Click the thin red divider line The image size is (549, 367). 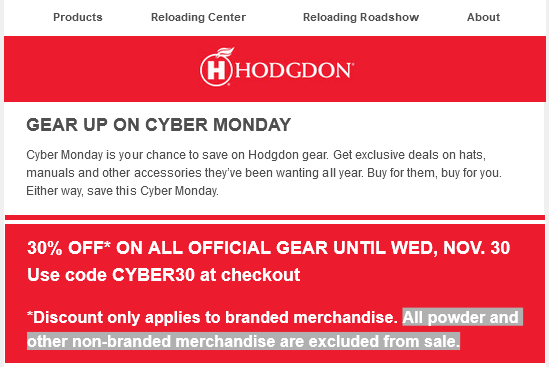click(x=275, y=217)
